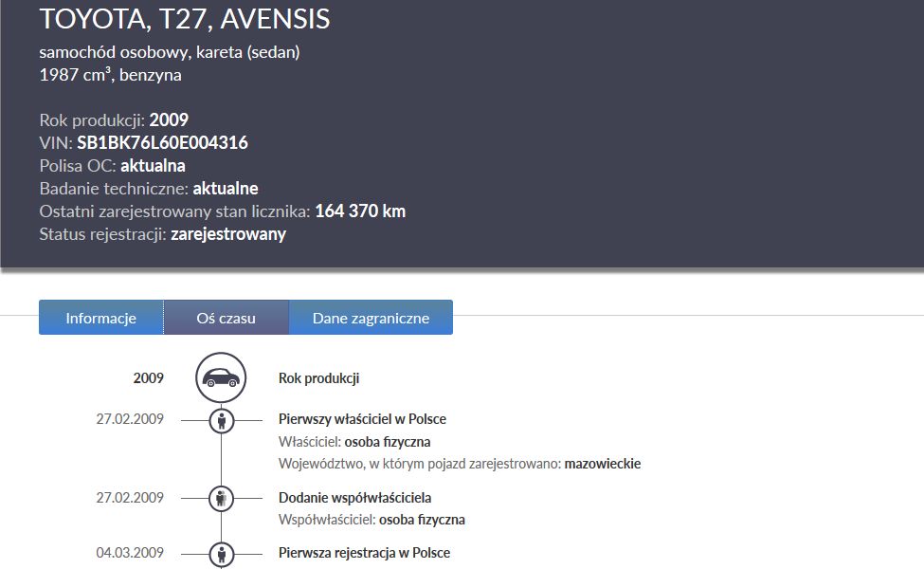924x569 pixels.
Task: Open the Dane zagraniczne tab
Action: pyautogui.click(x=371, y=318)
